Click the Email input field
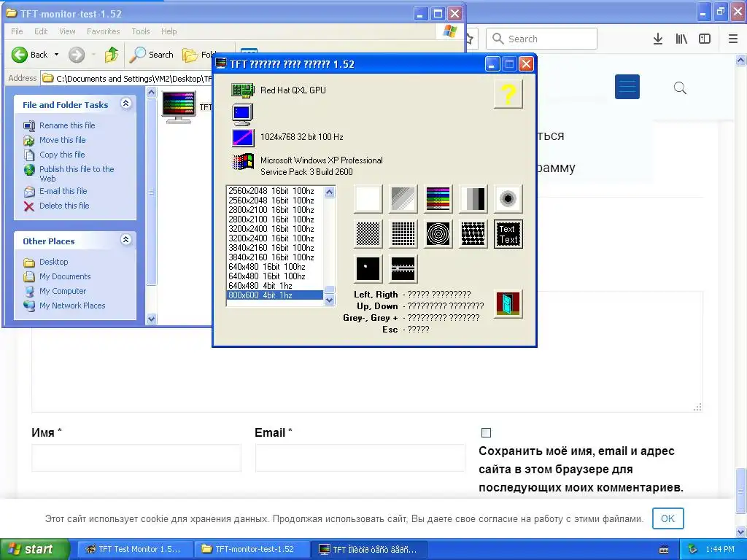This screenshot has width=747, height=560. (x=360, y=458)
